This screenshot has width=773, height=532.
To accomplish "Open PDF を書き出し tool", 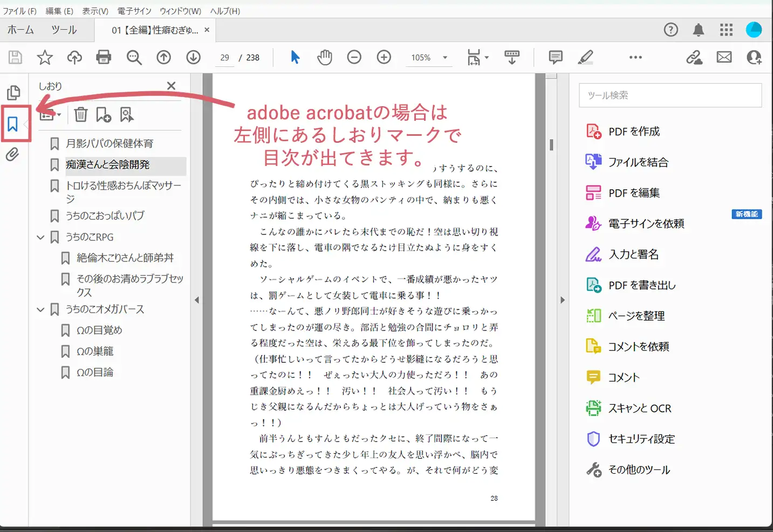I will [631, 285].
